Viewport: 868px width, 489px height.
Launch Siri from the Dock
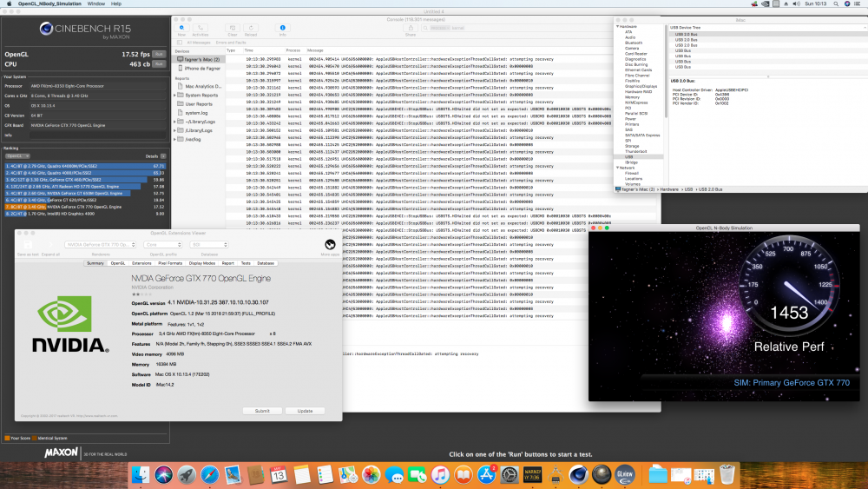(164, 474)
